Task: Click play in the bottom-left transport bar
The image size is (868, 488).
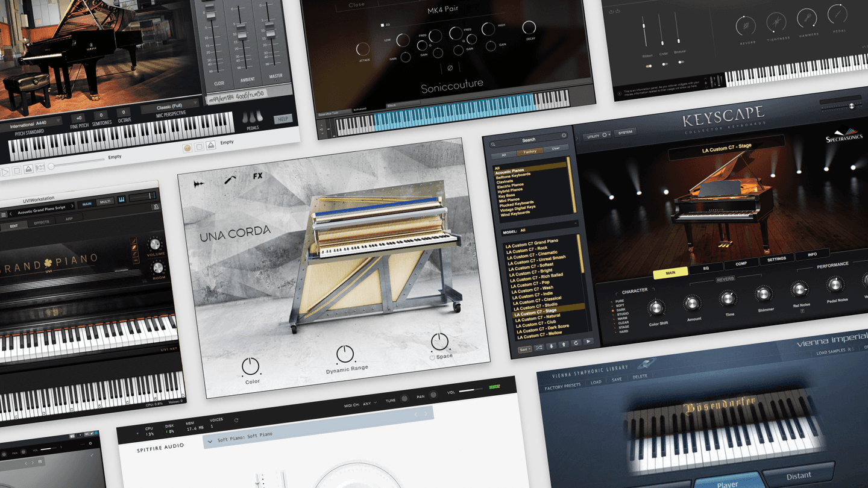Action: [x=5, y=172]
